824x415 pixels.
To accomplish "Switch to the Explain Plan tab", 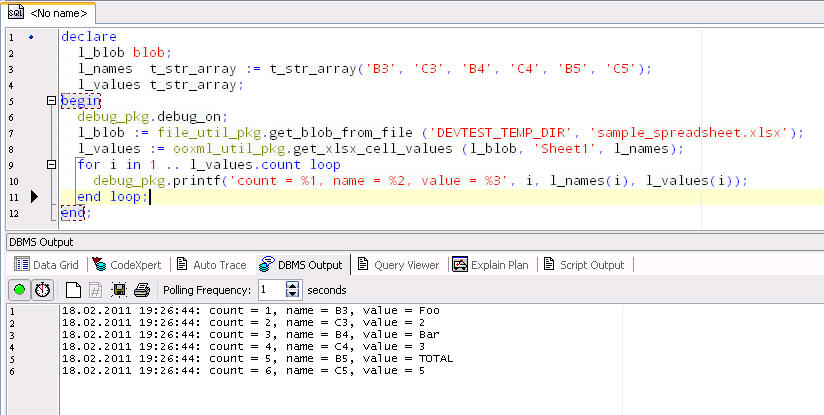I will pos(490,264).
